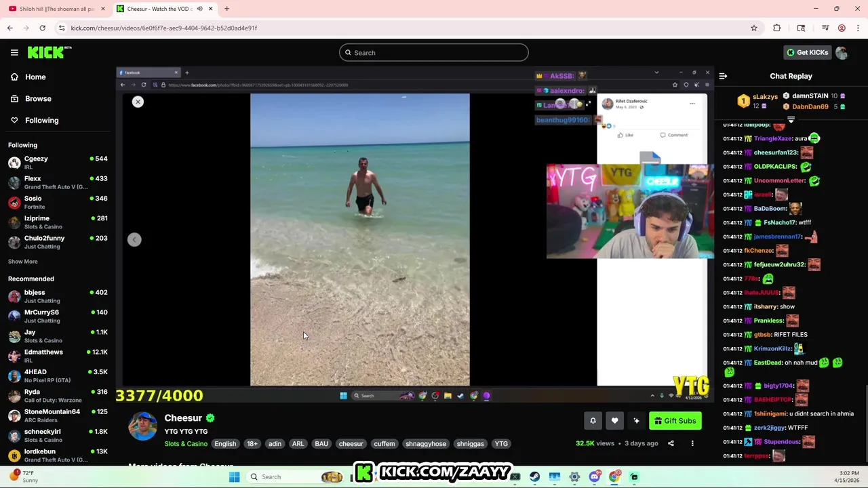Switch to the Cheesur VOD tab
The height and width of the screenshot is (488, 868).
[x=159, y=9]
